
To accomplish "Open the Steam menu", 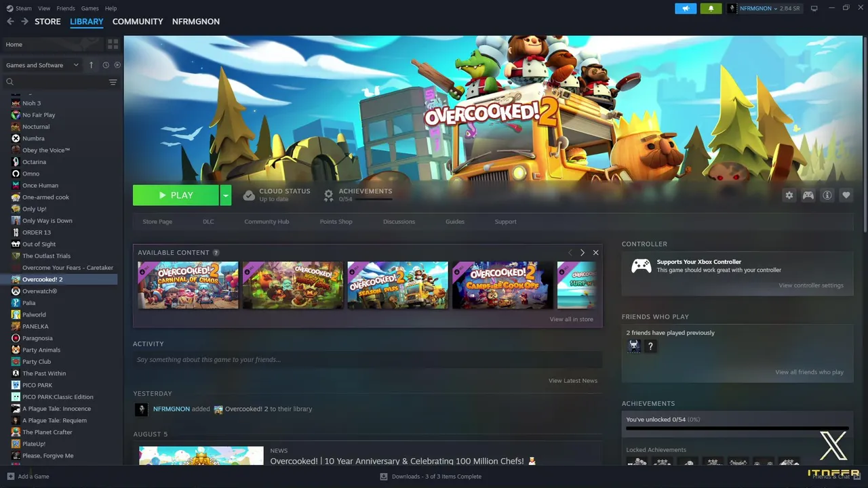I will point(19,8).
